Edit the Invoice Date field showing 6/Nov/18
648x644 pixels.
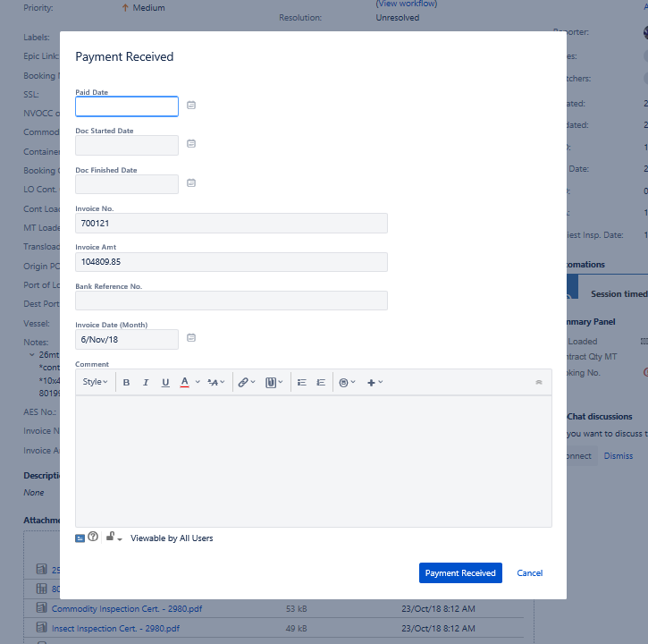127,340
